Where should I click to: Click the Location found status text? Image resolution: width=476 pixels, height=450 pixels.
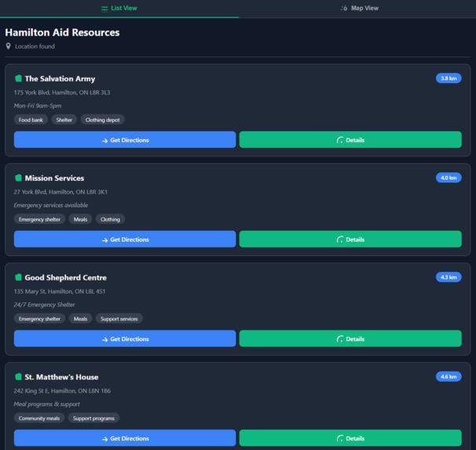coord(35,46)
